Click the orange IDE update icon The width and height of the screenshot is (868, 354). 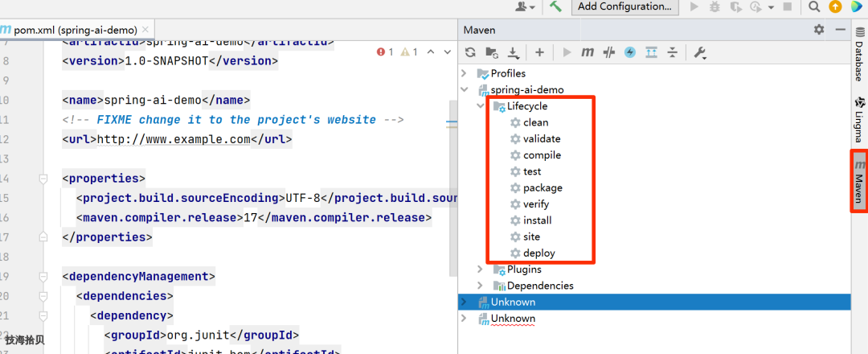[x=835, y=6]
